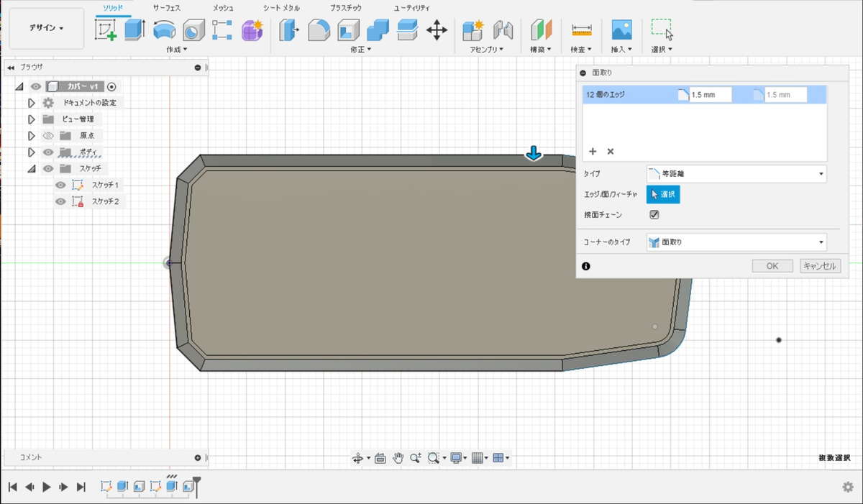Hide スケッチ1 via its eye icon
Viewport: 863px width, 504px height.
coord(61,185)
